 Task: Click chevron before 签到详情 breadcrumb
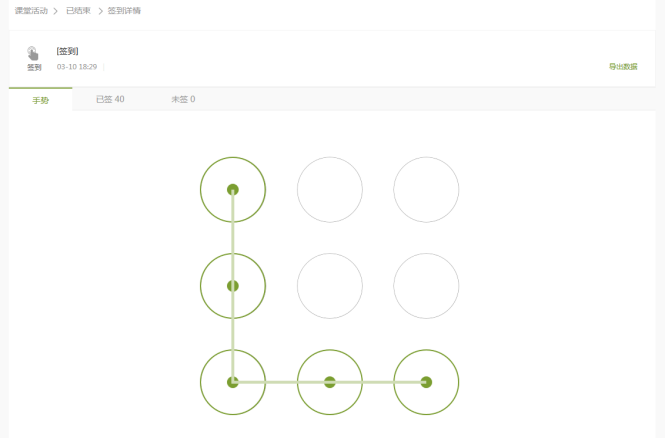point(101,11)
